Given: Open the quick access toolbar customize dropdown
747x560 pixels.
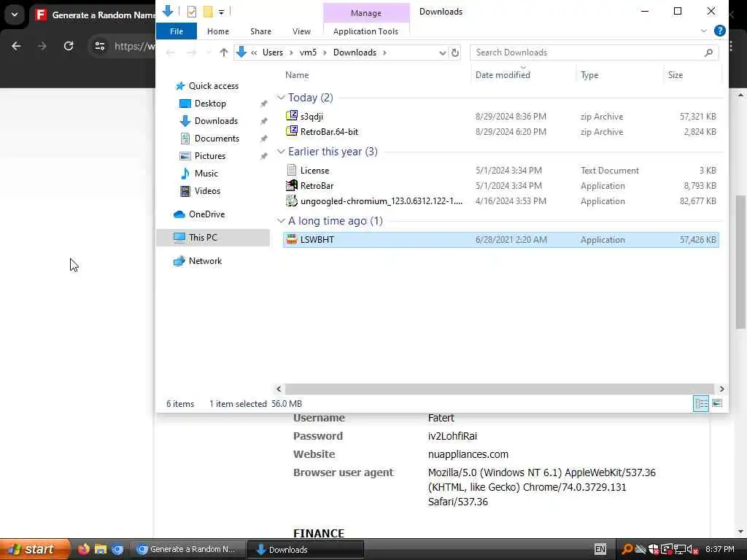Looking at the screenshot, I should (222, 12).
